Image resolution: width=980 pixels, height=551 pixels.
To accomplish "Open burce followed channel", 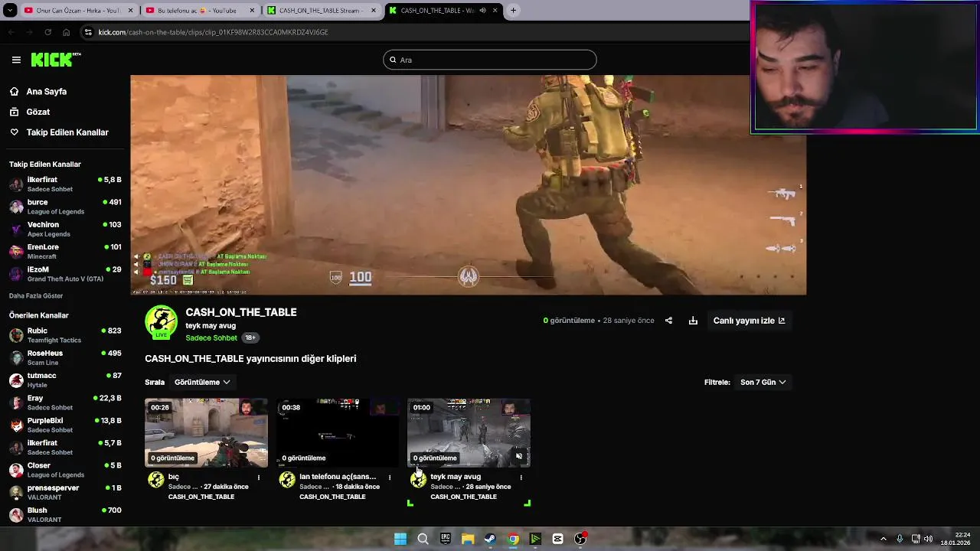I will (65, 207).
